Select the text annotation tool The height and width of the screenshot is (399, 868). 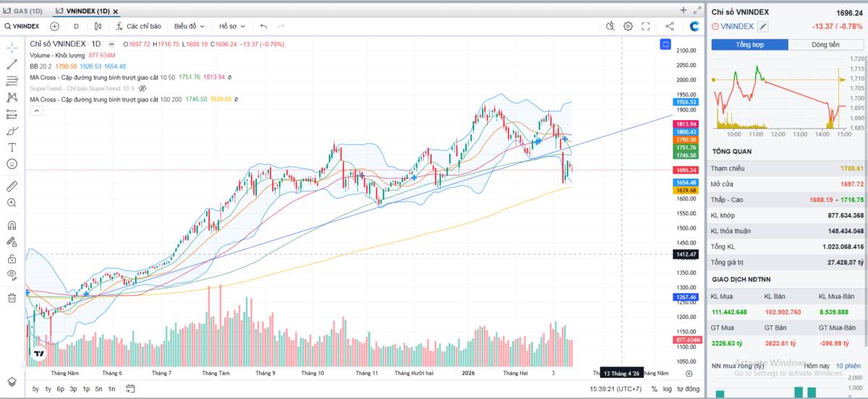click(12, 147)
